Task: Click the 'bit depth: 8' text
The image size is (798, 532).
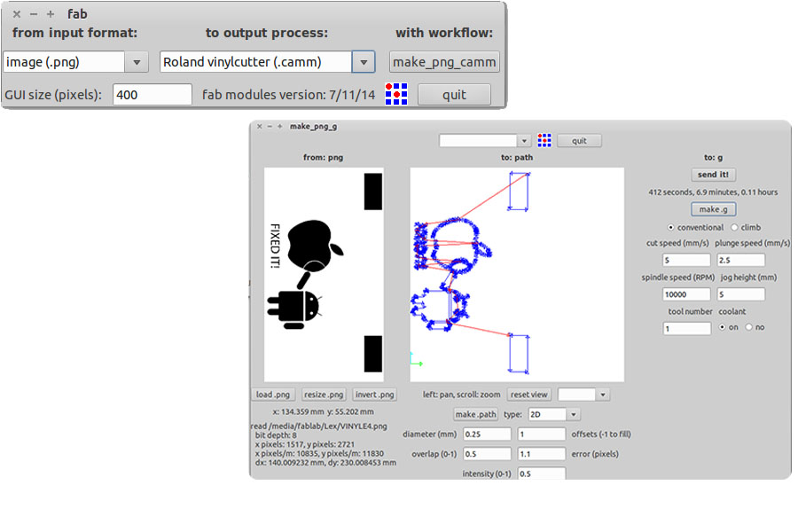Action: point(276,435)
